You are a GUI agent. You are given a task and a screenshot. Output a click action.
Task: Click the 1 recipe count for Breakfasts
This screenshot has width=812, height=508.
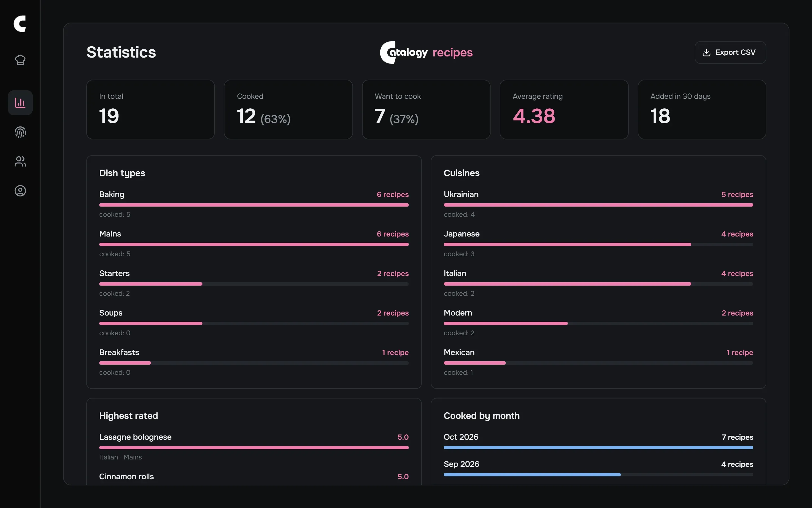tap(395, 352)
